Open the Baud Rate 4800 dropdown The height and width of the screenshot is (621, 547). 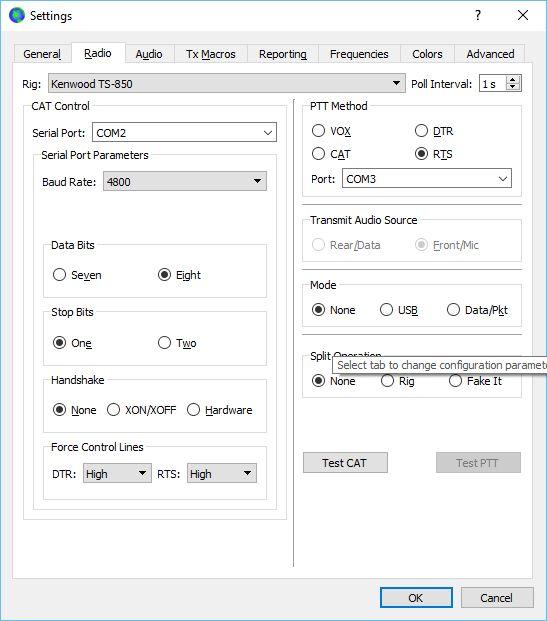click(x=185, y=181)
